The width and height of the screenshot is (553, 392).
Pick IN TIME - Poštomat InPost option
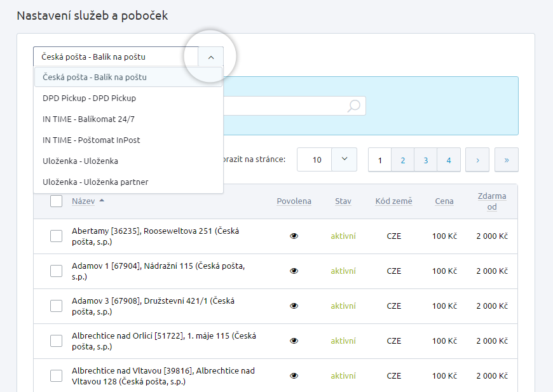(x=128, y=140)
